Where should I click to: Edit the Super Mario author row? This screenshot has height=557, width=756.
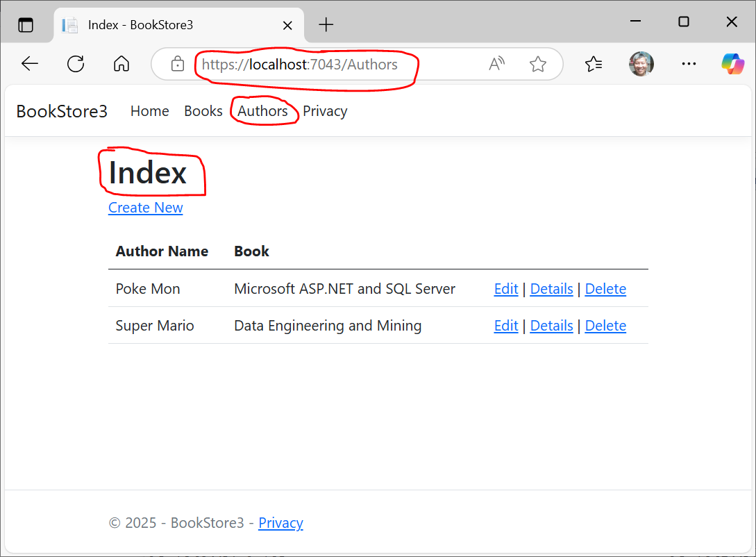tap(506, 326)
